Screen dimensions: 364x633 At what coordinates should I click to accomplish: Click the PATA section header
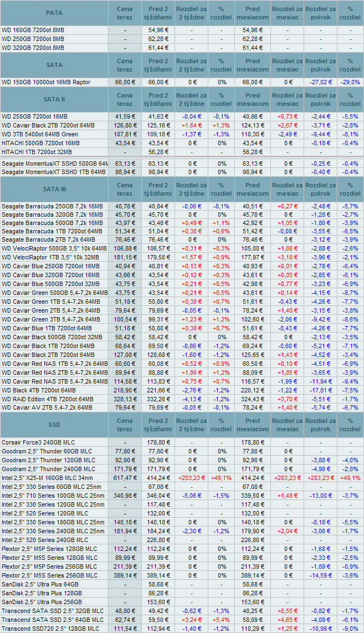[x=54, y=13]
